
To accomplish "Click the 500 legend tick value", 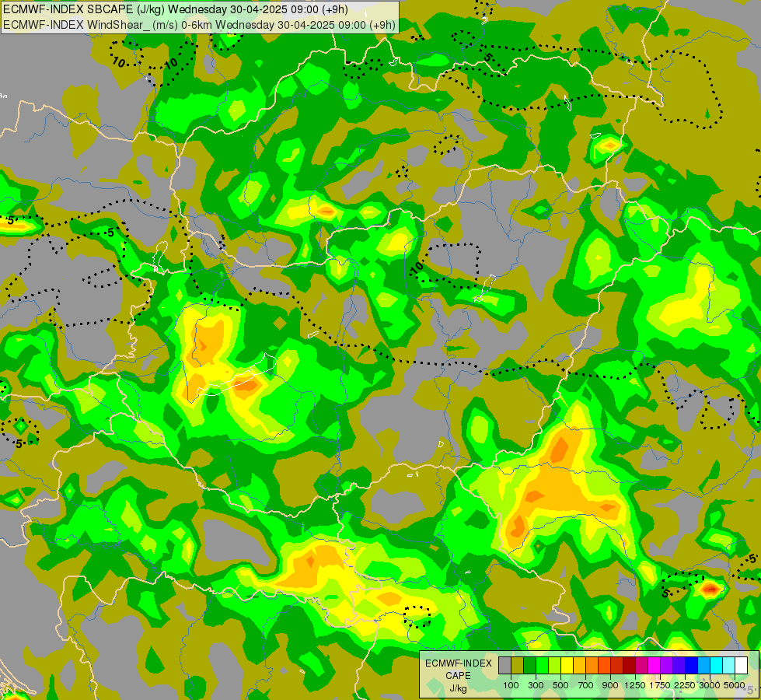I will (560, 685).
